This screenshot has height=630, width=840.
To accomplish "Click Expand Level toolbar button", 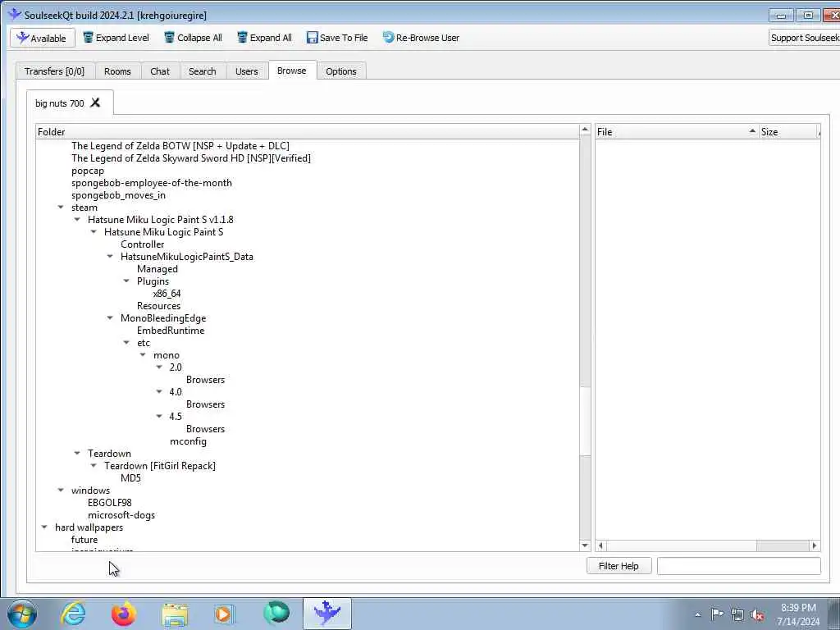I will [x=116, y=38].
